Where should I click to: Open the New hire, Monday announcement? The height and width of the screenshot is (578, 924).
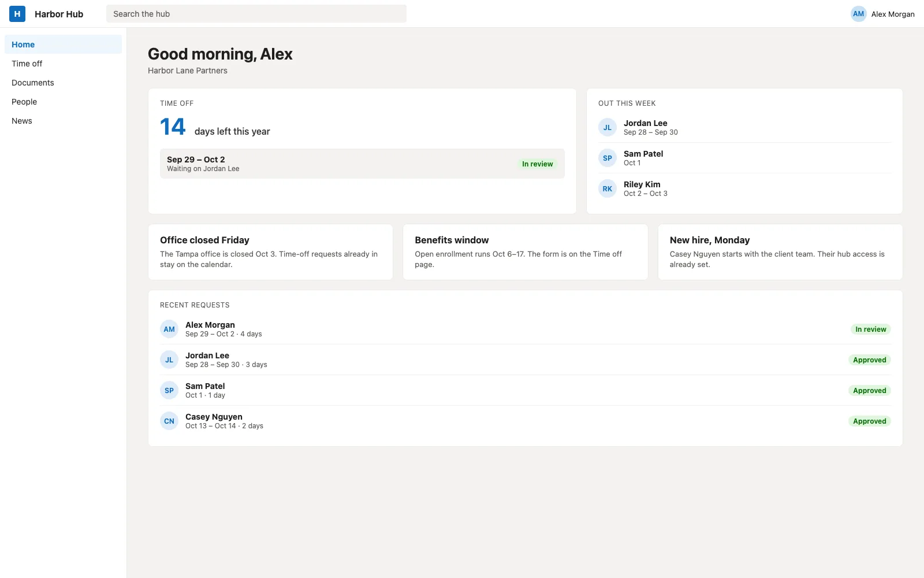pyautogui.click(x=780, y=252)
